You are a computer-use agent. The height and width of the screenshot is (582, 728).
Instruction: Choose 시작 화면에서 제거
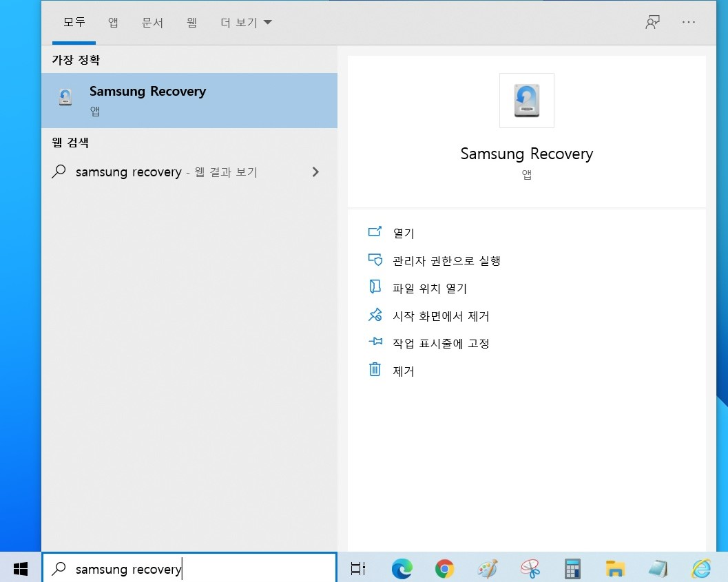(x=441, y=316)
